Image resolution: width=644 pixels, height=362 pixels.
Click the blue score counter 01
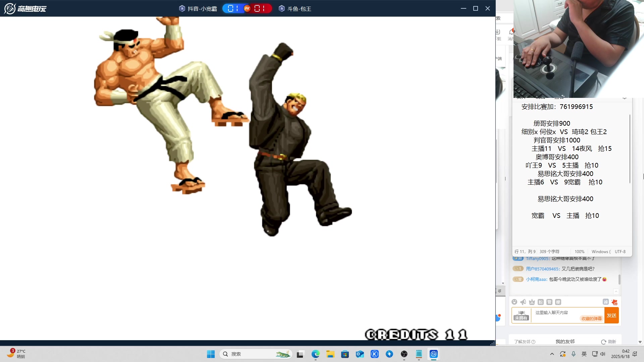[233, 8]
